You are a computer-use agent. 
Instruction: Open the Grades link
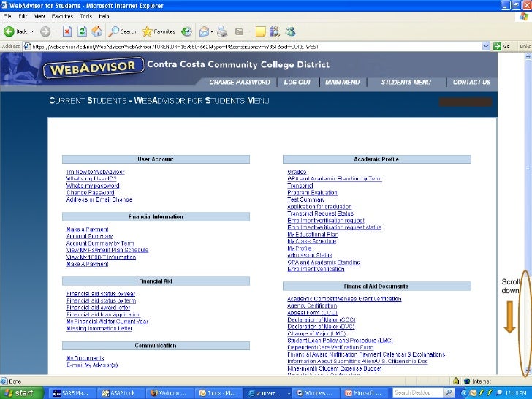[297, 172]
